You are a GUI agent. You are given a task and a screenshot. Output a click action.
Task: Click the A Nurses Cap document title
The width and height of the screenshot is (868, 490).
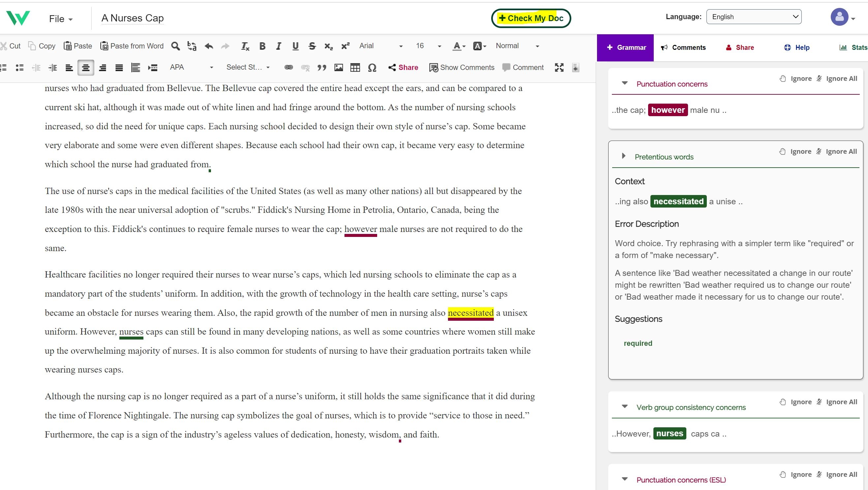133,18
